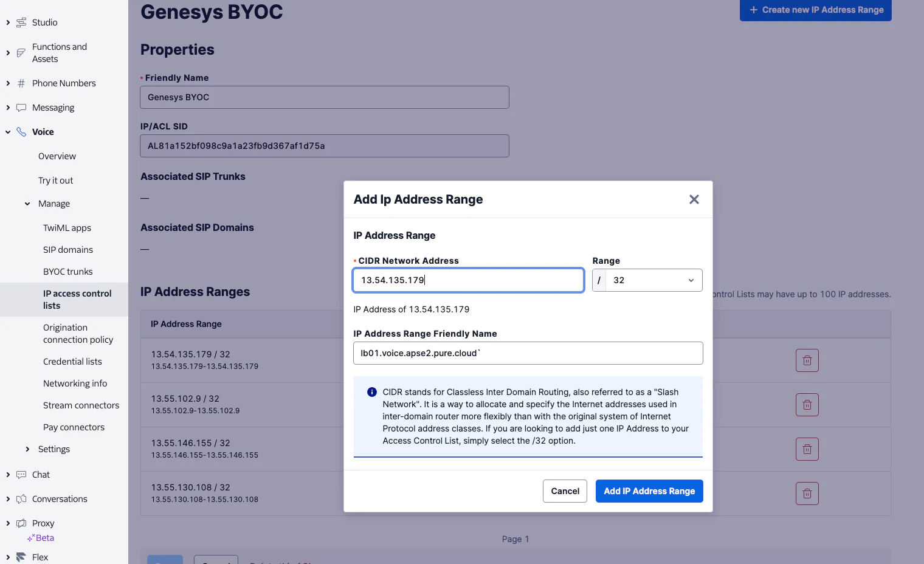The image size is (924, 564).
Task: Click the Functions and Assets icon
Action: pyautogui.click(x=21, y=53)
